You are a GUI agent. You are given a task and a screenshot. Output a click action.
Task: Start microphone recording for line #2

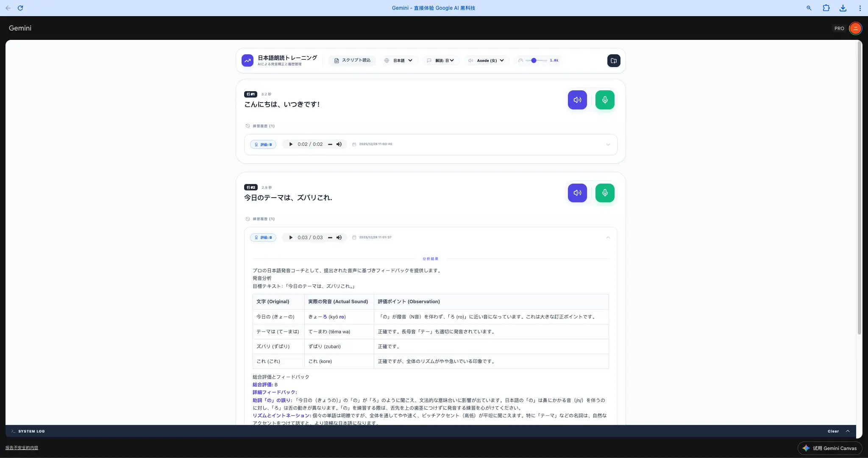(605, 193)
